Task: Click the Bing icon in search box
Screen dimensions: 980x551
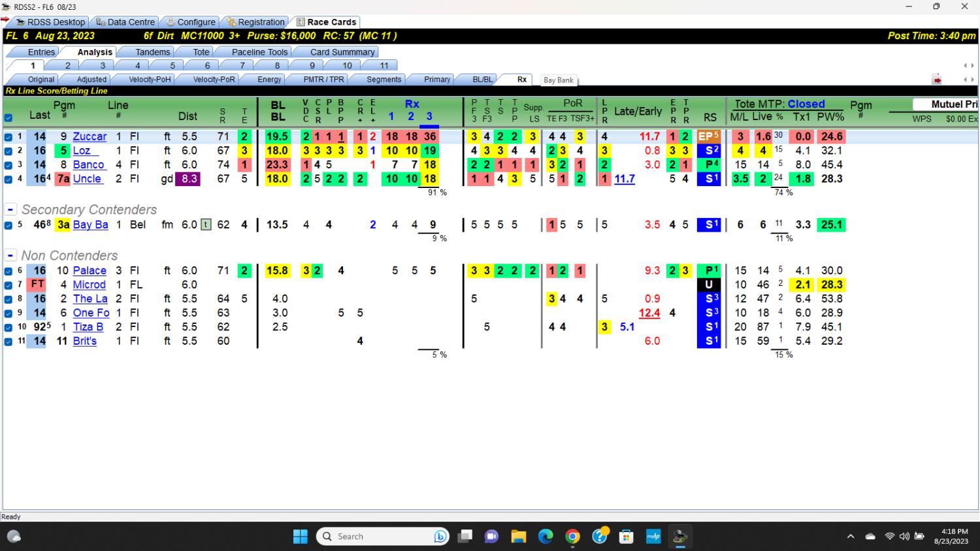Action: (x=440, y=537)
